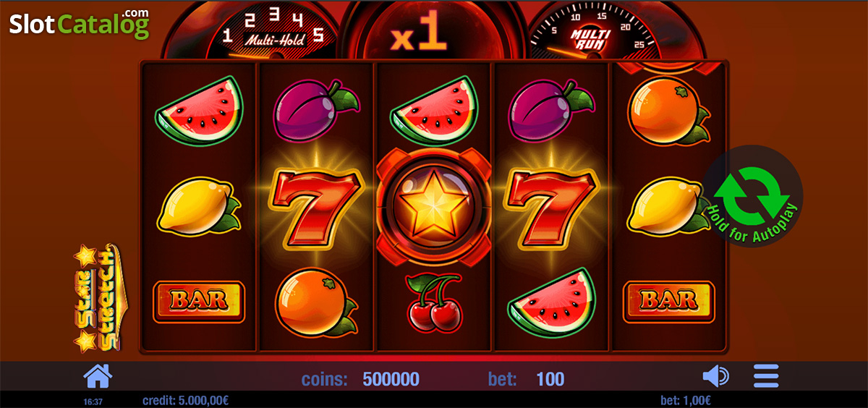Mute the game sound speaker icon
This screenshot has height=408, width=868.
click(716, 376)
